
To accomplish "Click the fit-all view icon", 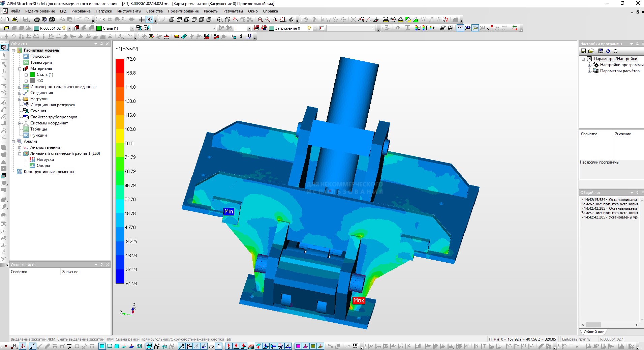I will [x=283, y=20].
